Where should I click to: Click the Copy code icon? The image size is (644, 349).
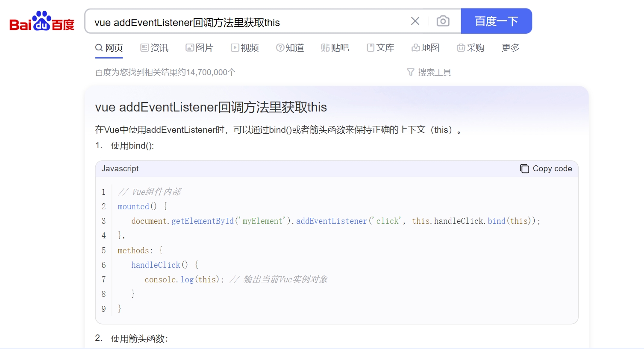pos(524,169)
